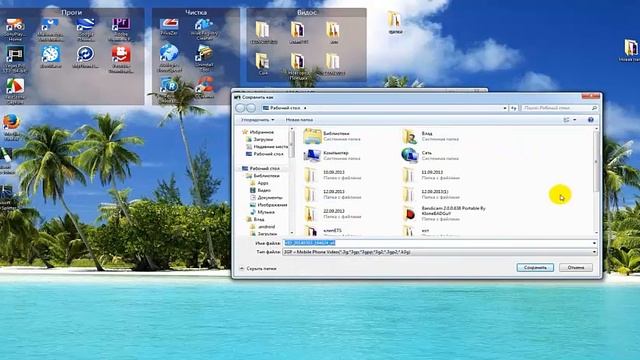Click the Сохранить button
The width and height of the screenshot is (640, 360).
(535, 268)
